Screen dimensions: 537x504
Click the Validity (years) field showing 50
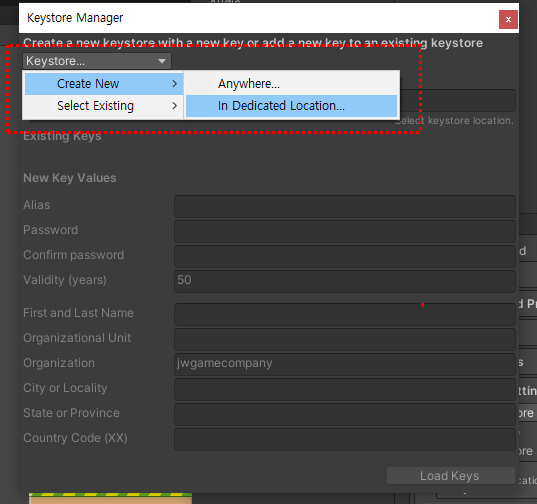click(345, 281)
